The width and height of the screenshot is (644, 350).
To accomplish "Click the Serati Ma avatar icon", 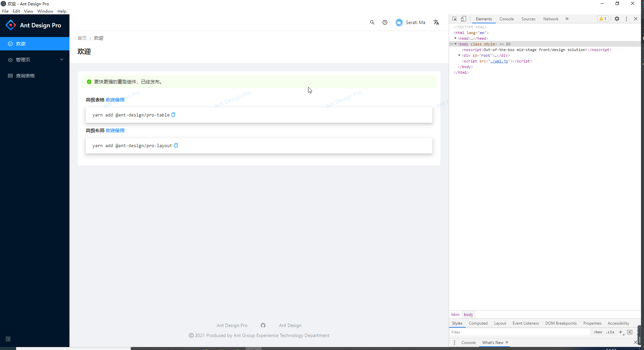I will pos(399,22).
